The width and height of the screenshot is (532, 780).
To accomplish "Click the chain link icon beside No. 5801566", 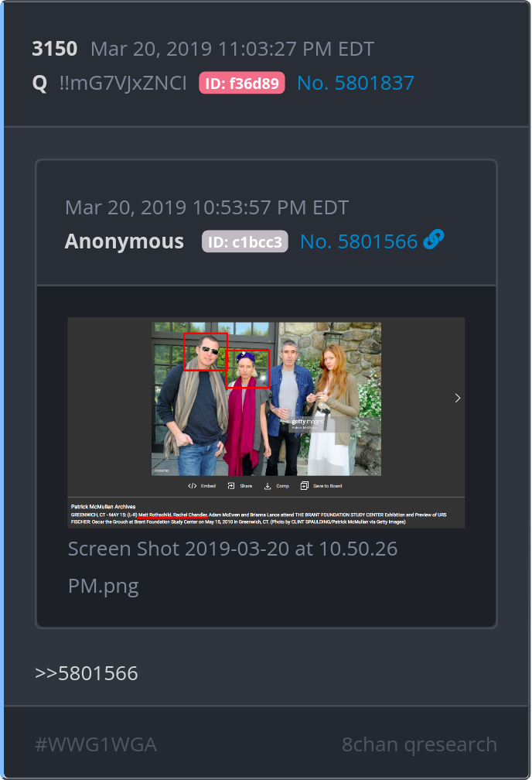I will (x=434, y=240).
